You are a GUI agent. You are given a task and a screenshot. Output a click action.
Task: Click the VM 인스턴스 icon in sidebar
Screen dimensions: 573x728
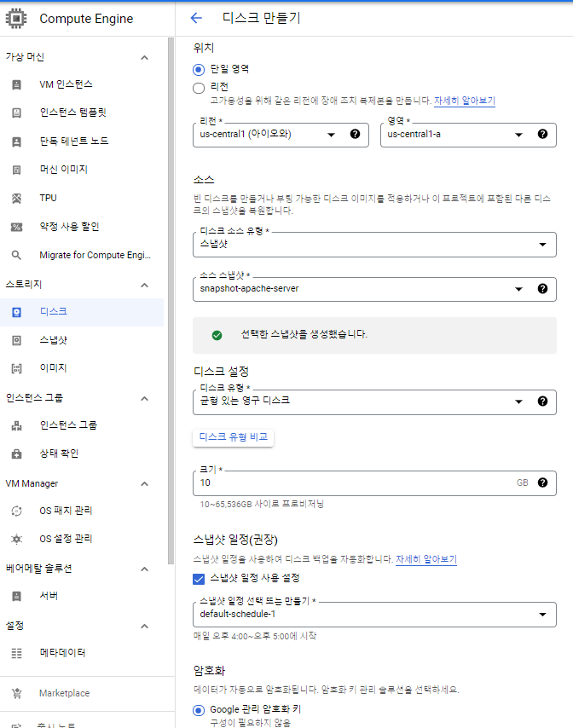(x=17, y=84)
